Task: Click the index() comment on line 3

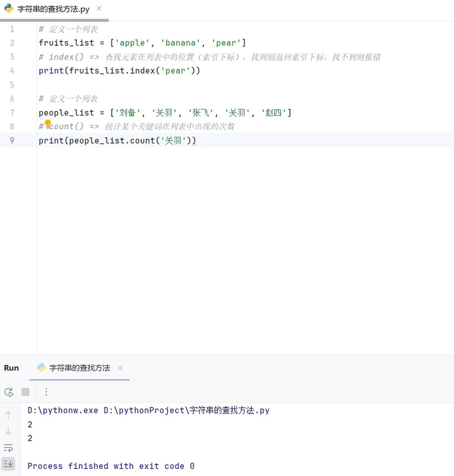Action: [209, 57]
